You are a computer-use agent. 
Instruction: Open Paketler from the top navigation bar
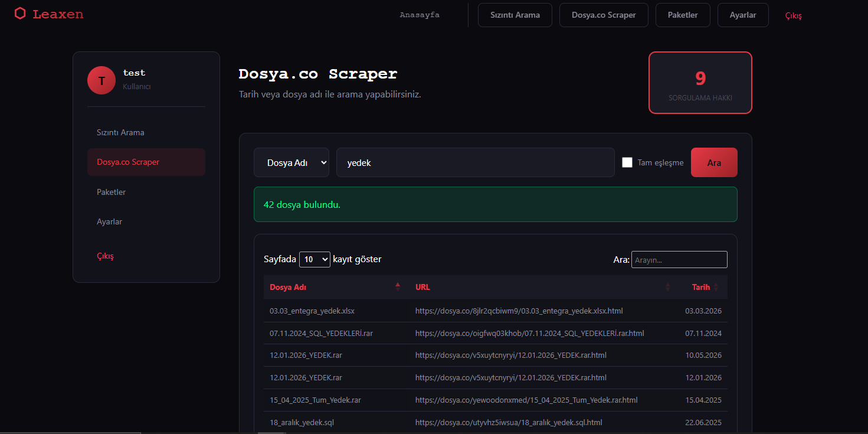tap(683, 15)
